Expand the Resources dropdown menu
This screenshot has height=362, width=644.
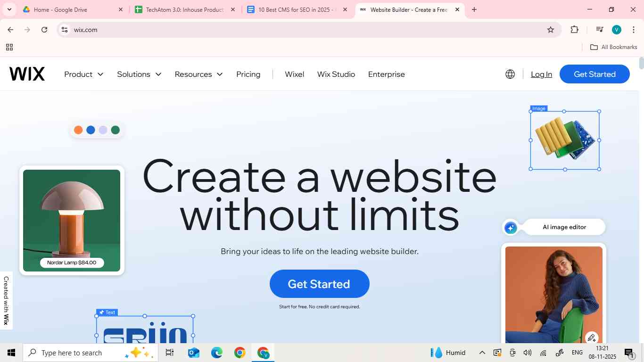(x=198, y=74)
